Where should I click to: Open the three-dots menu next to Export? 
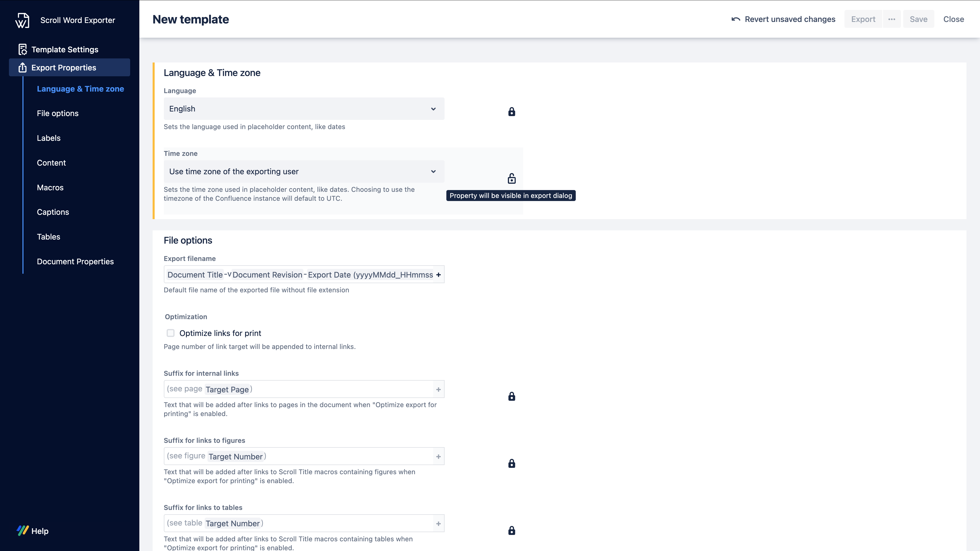891,19
